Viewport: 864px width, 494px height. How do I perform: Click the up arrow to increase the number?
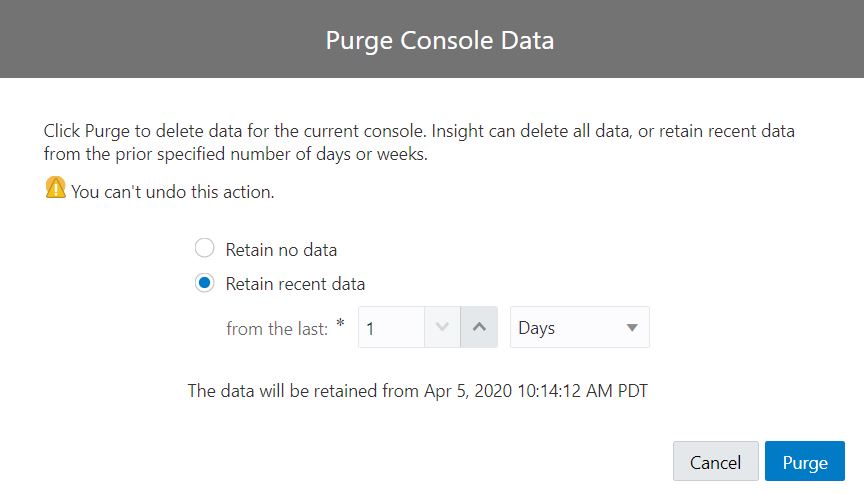point(479,327)
